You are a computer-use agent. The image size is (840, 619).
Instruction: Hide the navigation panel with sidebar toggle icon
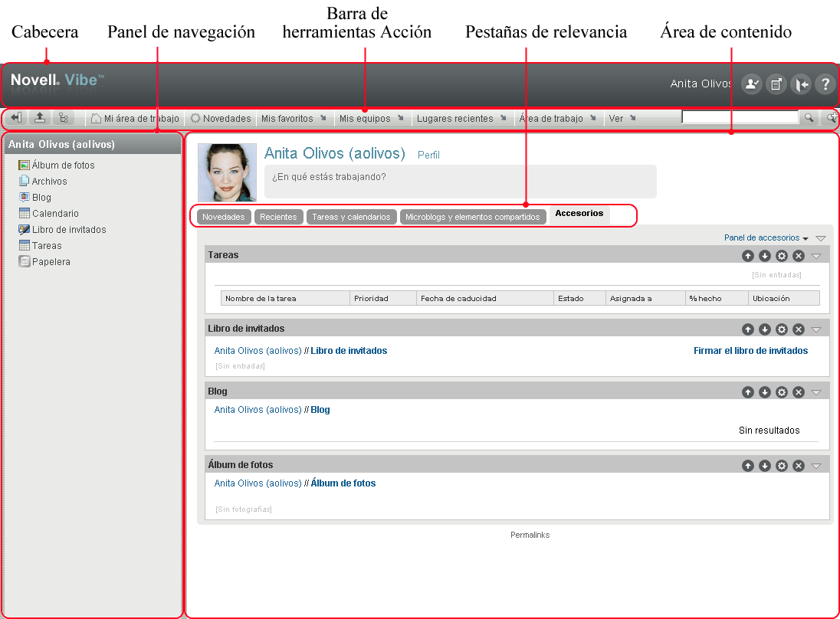(17, 118)
